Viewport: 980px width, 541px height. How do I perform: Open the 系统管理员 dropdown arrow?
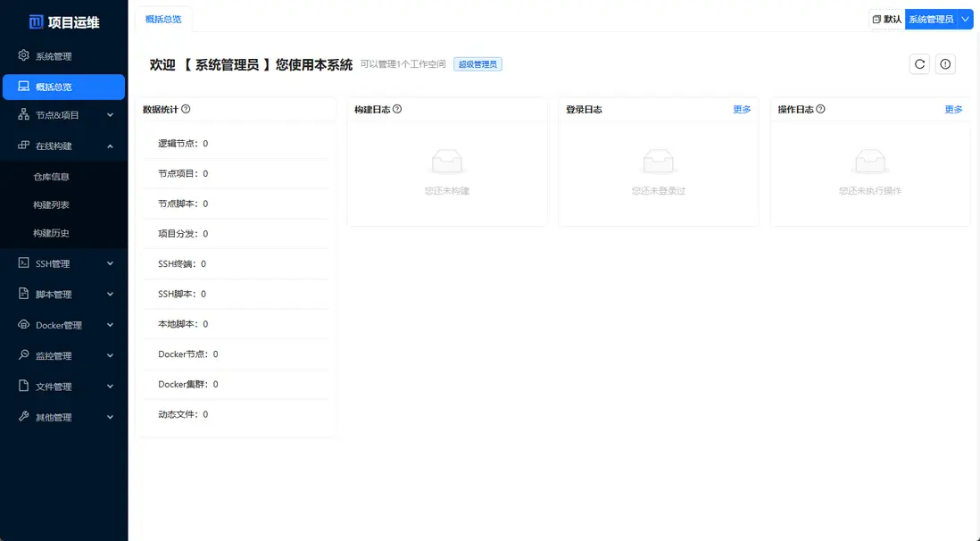tap(965, 20)
